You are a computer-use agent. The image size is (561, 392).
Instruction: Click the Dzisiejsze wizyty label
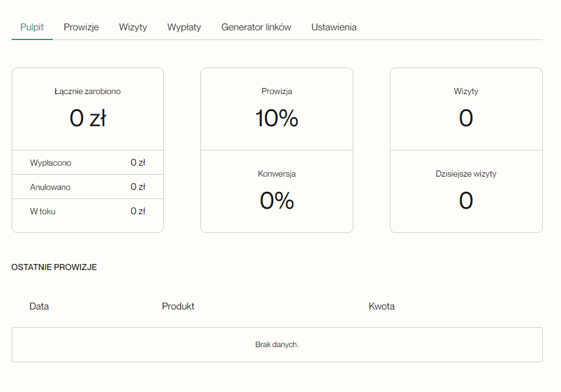(x=466, y=174)
